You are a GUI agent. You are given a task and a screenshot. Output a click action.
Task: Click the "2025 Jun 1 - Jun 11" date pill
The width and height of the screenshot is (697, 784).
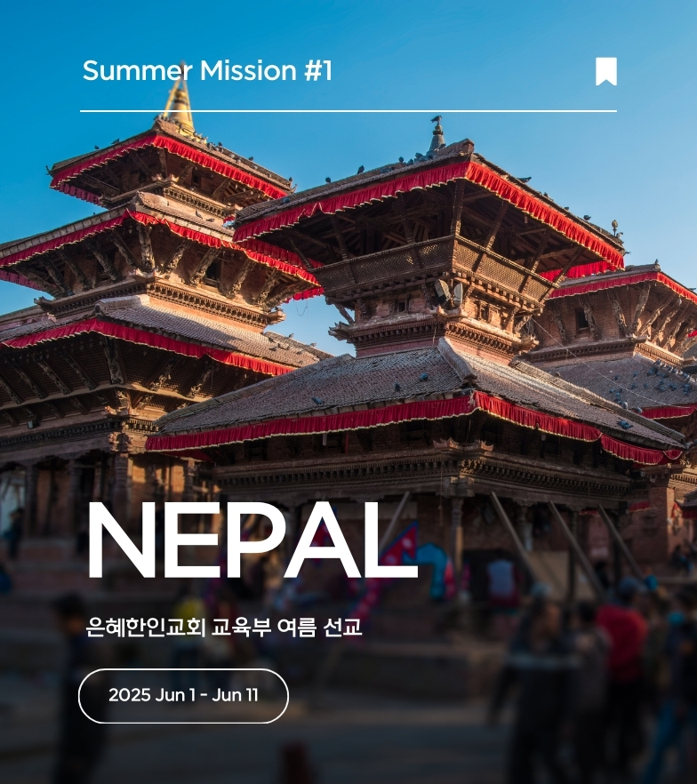click(183, 695)
